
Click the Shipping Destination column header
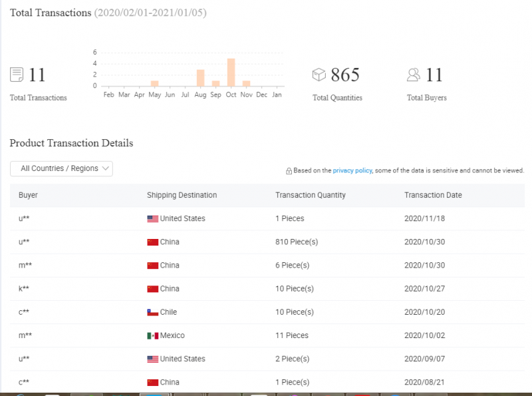(x=182, y=195)
